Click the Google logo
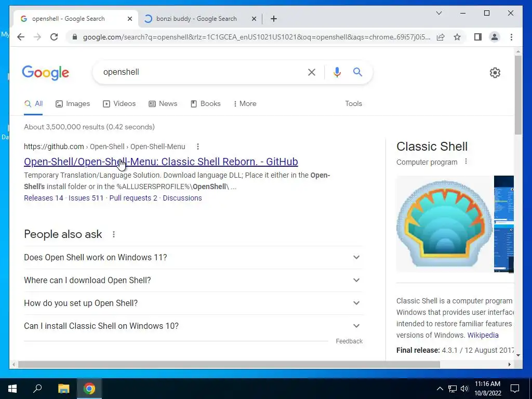 click(x=46, y=73)
